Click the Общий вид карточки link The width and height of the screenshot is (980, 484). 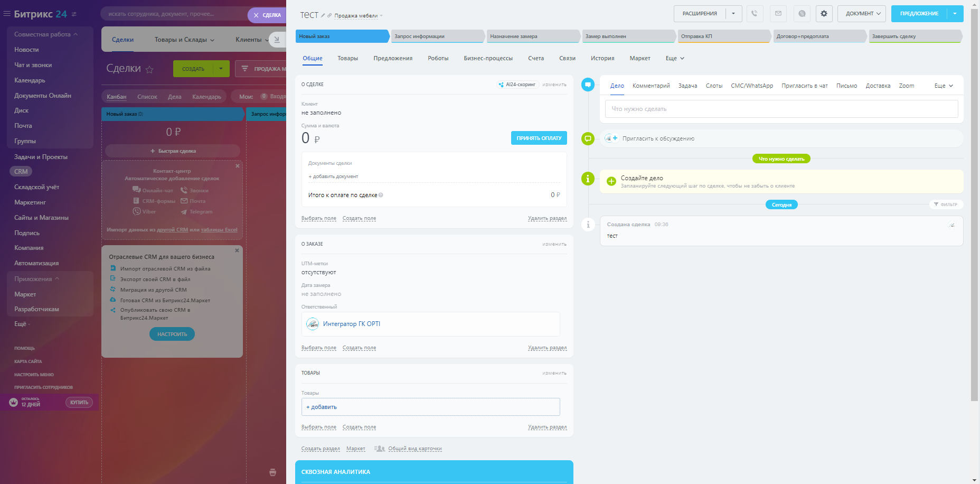click(x=415, y=449)
